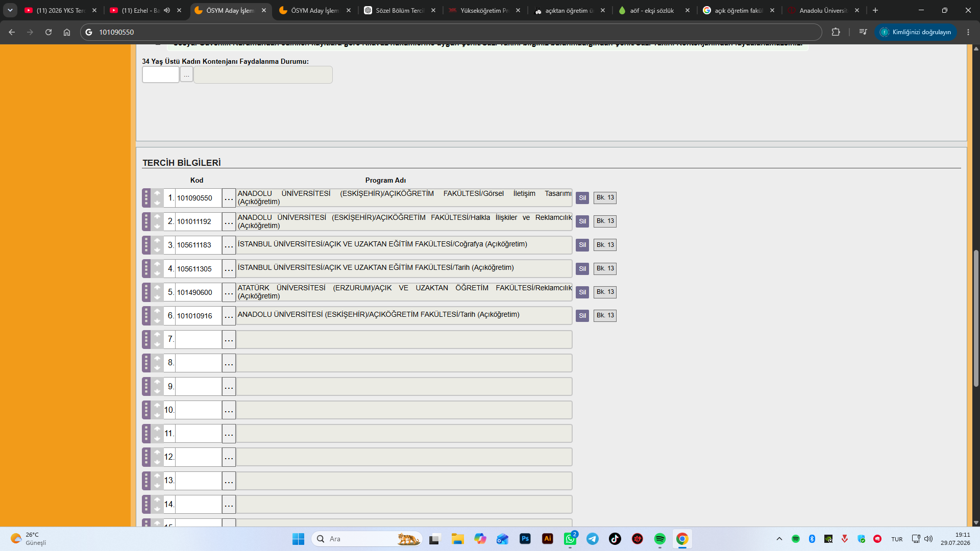This screenshot has height=551, width=980.
Task: Move preference 4 down with its arrow
Action: [x=157, y=273]
